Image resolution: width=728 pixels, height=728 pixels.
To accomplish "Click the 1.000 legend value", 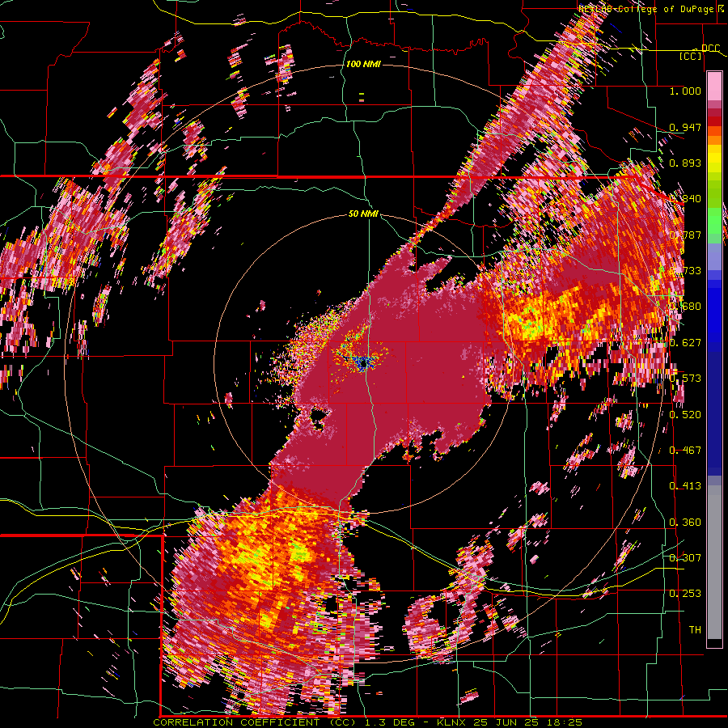I will pos(685,91).
